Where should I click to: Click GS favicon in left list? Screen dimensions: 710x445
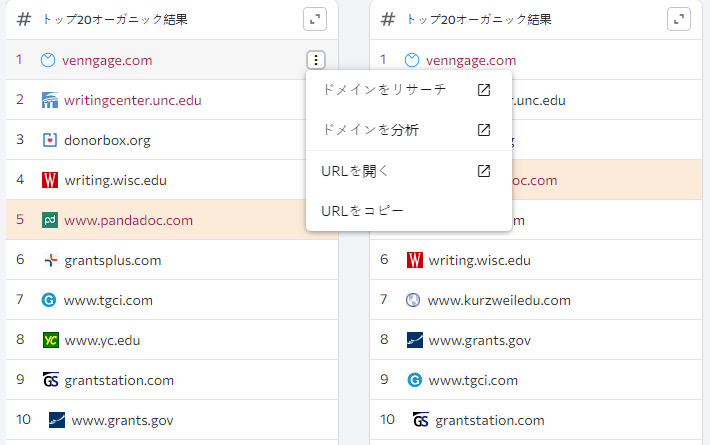pos(51,380)
